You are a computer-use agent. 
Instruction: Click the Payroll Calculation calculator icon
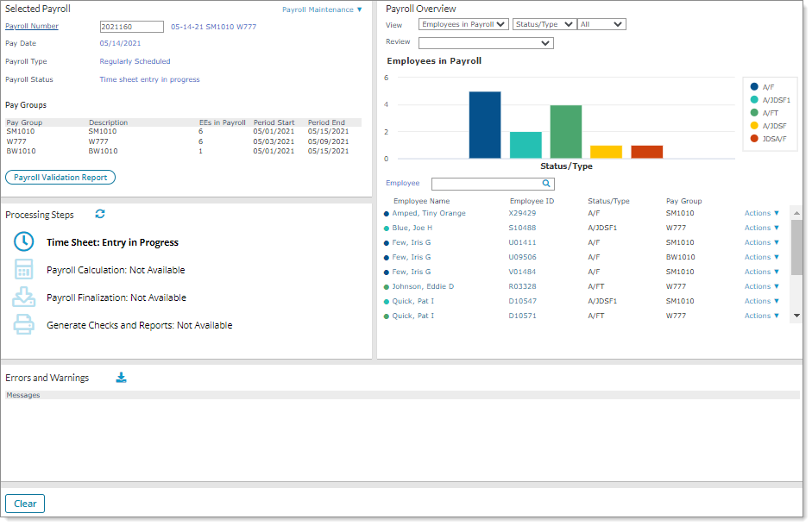[x=24, y=270]
